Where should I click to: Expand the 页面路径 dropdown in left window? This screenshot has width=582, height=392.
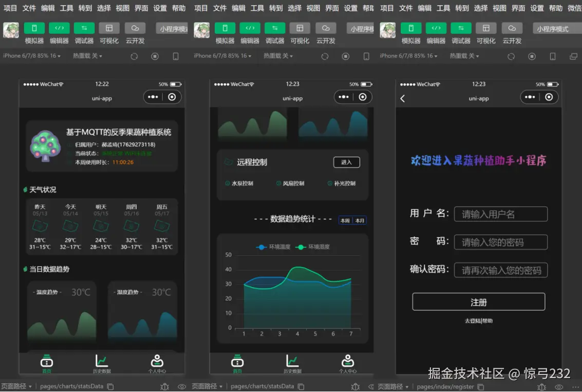pos(16,386)
